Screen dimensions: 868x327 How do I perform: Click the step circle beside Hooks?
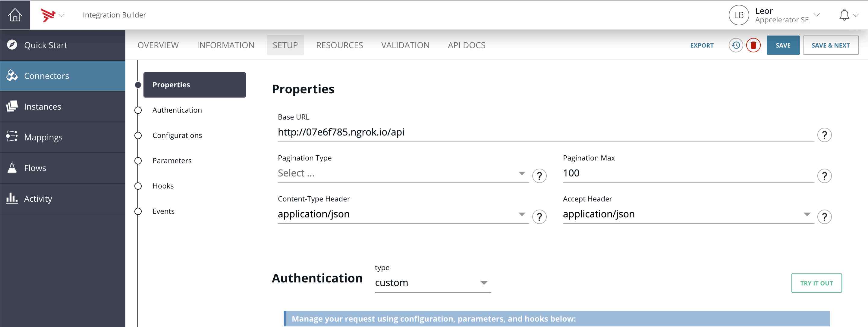point(138,186)
